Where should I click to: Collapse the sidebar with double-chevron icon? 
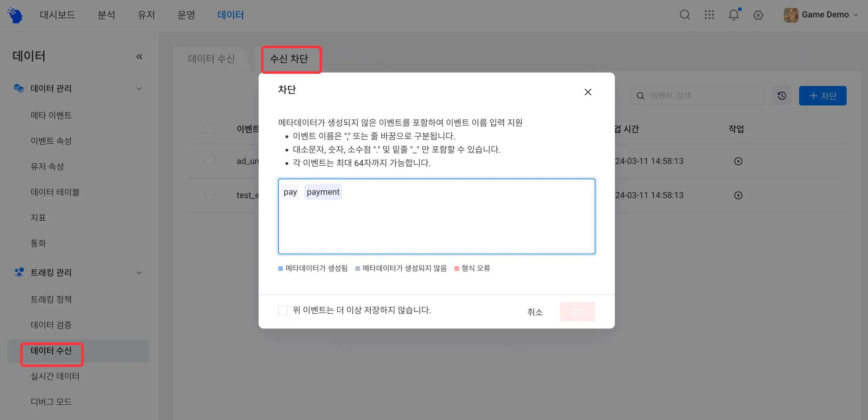(x=139, y=57)
